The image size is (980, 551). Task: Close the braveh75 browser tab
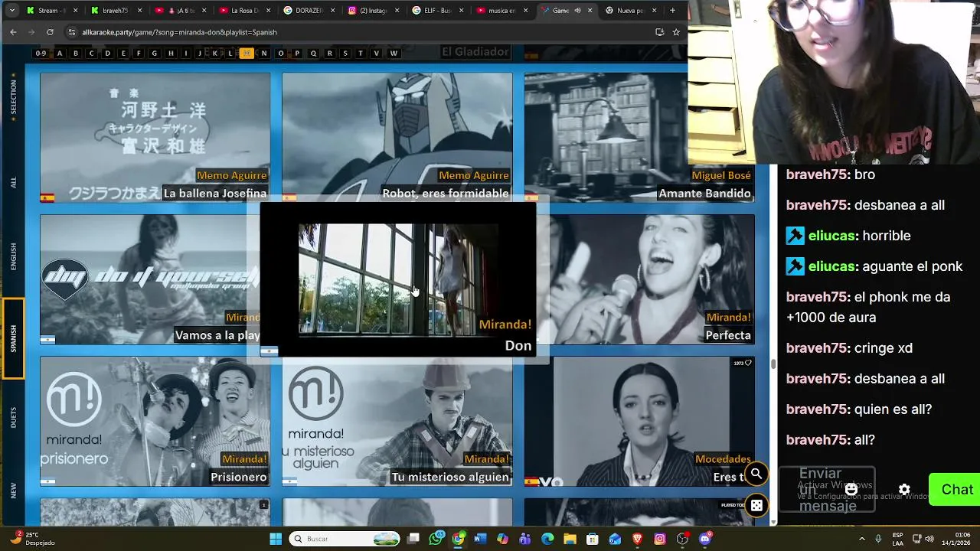pos(139,11)
